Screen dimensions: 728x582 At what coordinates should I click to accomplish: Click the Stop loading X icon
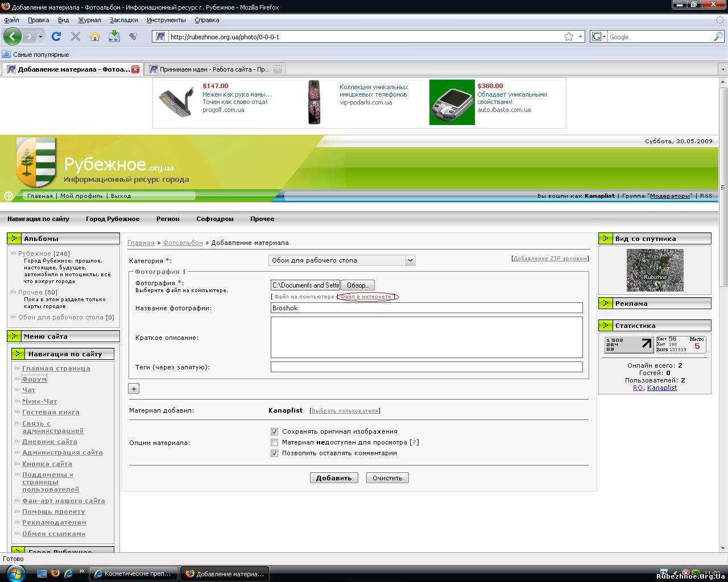pyautogui.click(x=75, y=36)
